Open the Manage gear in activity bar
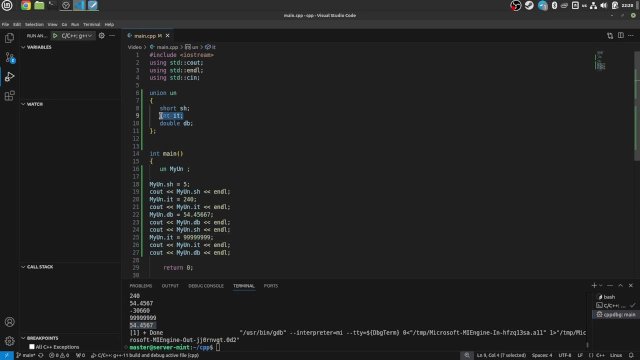Viewport: 640px width, 360px height. 9,341
